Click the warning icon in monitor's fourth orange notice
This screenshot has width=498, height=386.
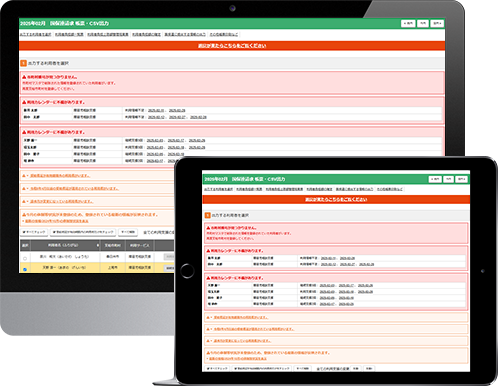pyautogui.click(x=24, y=215)
